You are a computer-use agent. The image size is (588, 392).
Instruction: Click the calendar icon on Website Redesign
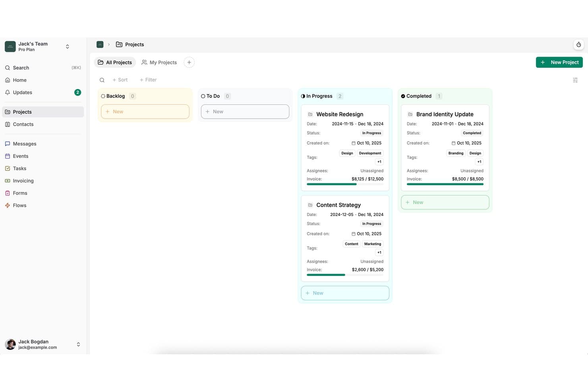[353, 143]
